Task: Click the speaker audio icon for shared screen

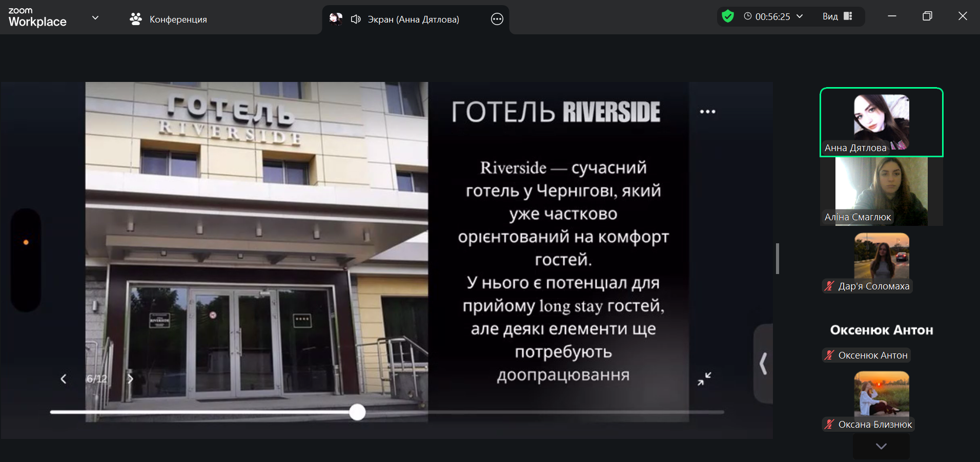Action: (356, 19)
